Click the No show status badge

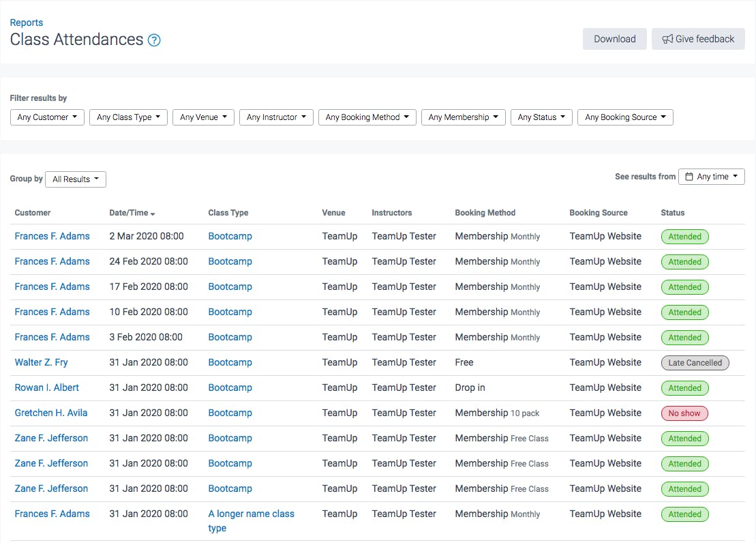click(684, 413)
